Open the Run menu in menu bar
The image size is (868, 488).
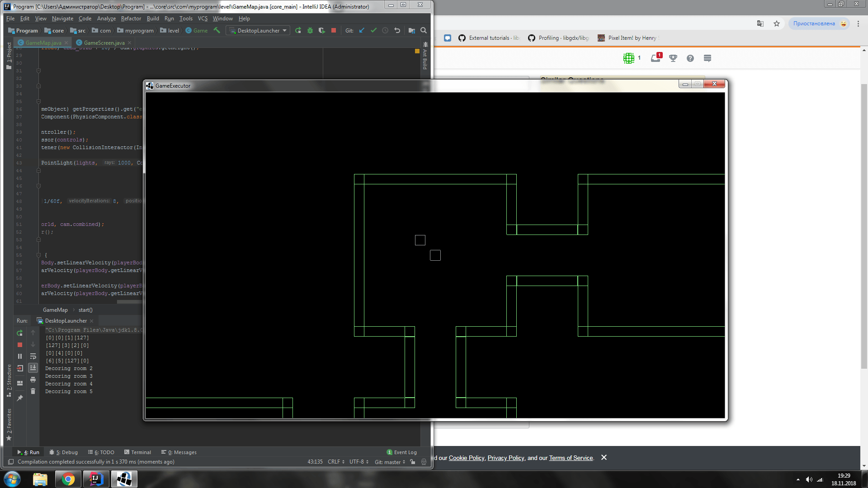pos(169,18)
